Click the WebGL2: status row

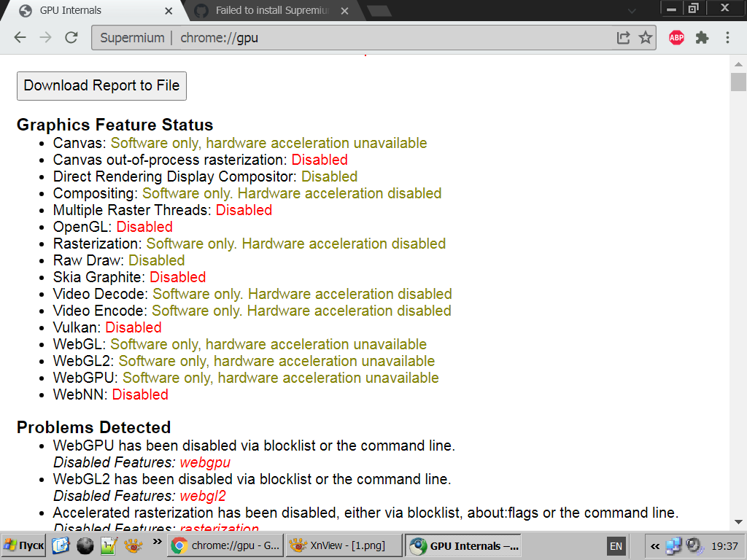244,361
